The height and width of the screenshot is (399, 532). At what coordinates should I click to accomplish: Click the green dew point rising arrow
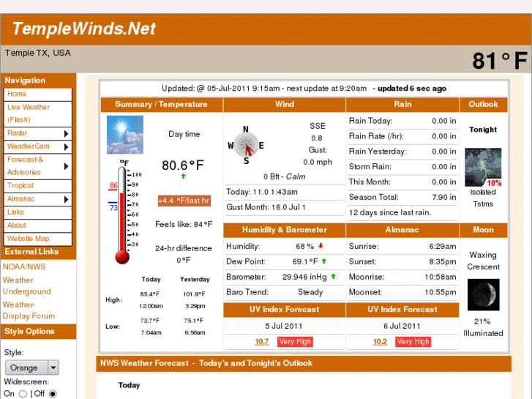coord(324,261)
